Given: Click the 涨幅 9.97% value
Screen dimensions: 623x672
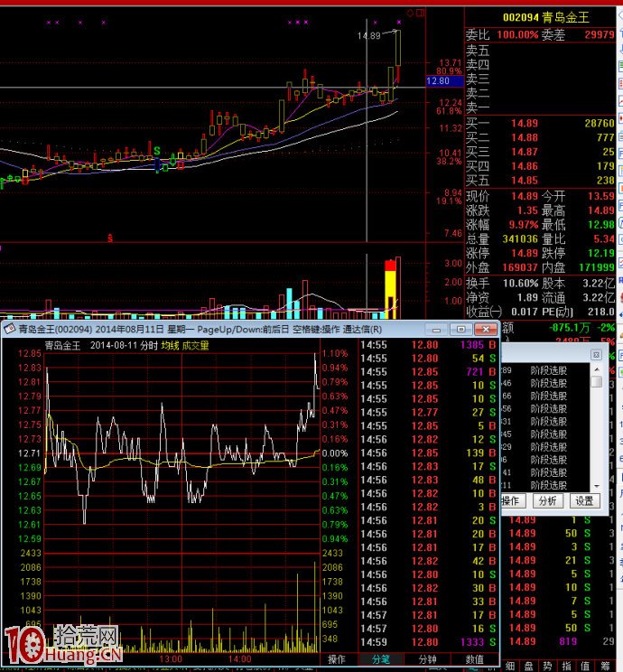Looking at the screenshot, I should pyautogui.click(x=524, y=225).
